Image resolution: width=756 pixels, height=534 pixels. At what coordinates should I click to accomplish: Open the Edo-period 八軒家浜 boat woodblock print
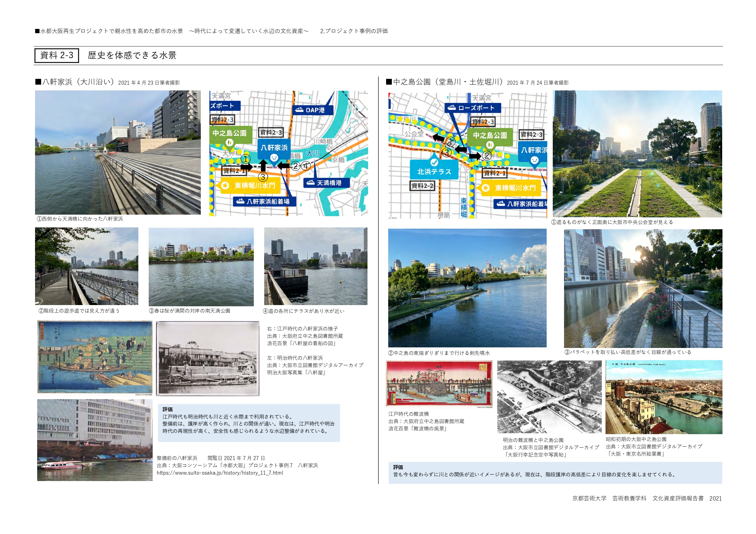click(95, 357)
